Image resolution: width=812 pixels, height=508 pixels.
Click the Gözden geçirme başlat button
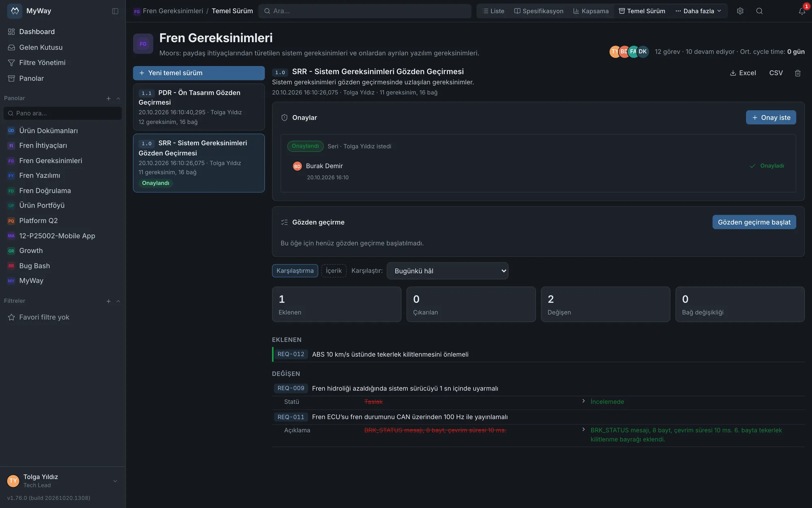754,222
